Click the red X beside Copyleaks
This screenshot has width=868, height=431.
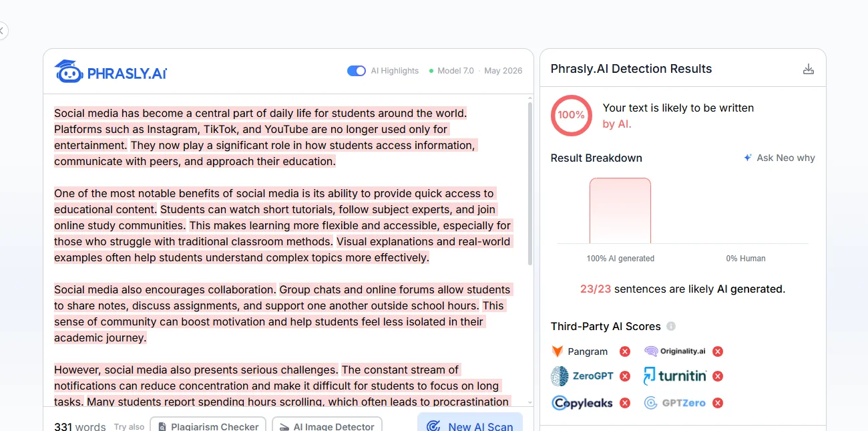click(x=625, y=403)
